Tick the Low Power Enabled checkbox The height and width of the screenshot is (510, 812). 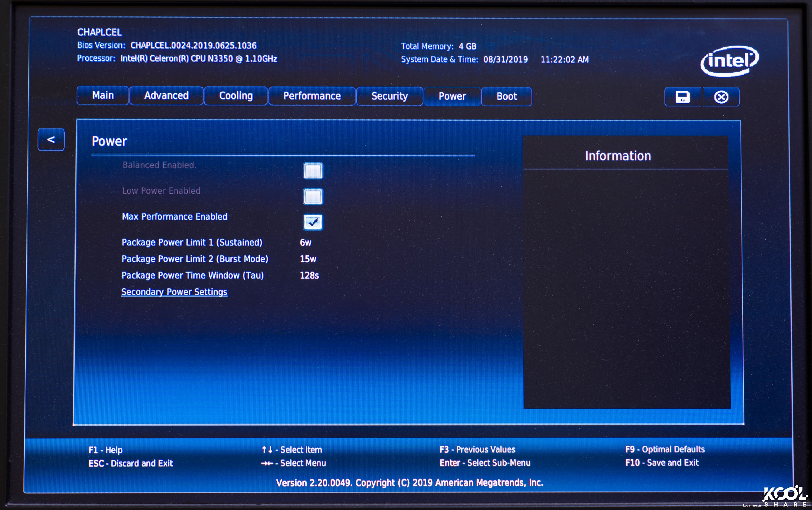[313, 196]
